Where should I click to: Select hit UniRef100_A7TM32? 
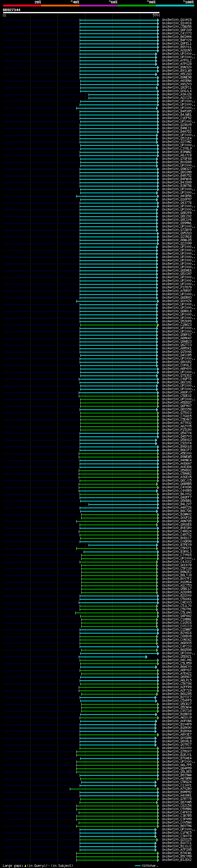pos(177,423)
